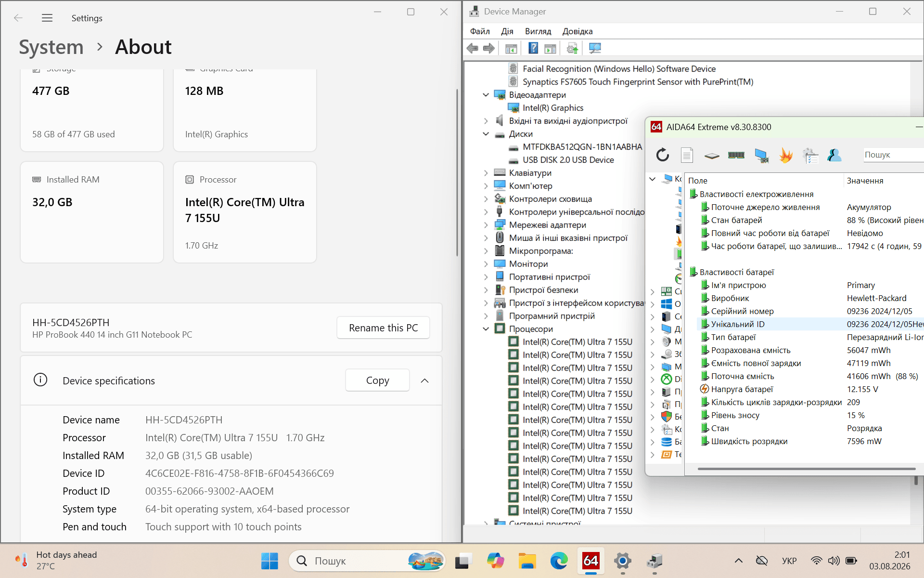Open File Explorer from the taskbar

click(527, 561)
